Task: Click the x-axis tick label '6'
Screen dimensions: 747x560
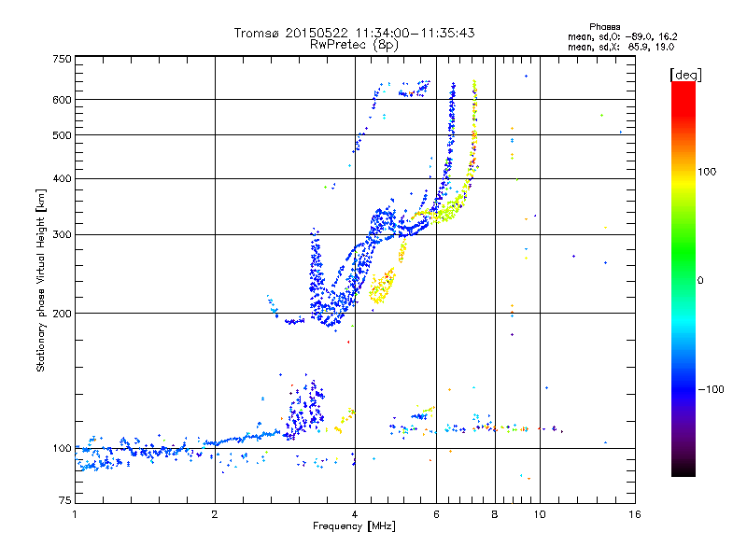Action: (436, 514)
